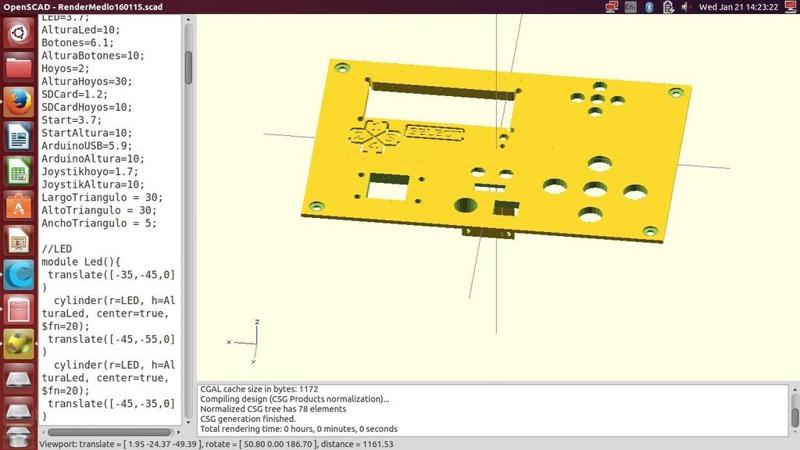The image size is (800, 450).
Task: Click the editor vertical scrollbar thumb
Action: pos(188,67)
